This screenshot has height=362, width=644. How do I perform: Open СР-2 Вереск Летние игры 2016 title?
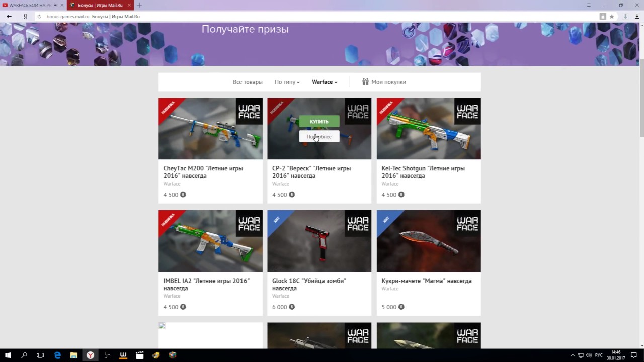click(311, 172)
